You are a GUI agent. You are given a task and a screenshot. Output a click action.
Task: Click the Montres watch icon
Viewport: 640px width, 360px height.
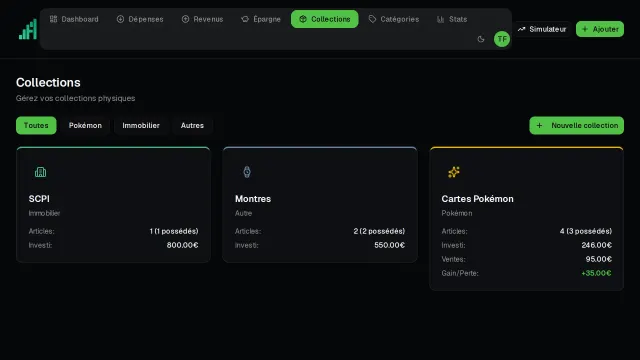point(247,172)
